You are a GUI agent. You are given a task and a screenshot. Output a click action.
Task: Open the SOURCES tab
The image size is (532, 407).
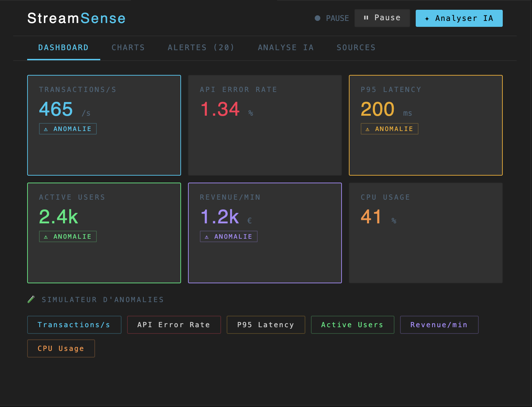click(356, 47)
